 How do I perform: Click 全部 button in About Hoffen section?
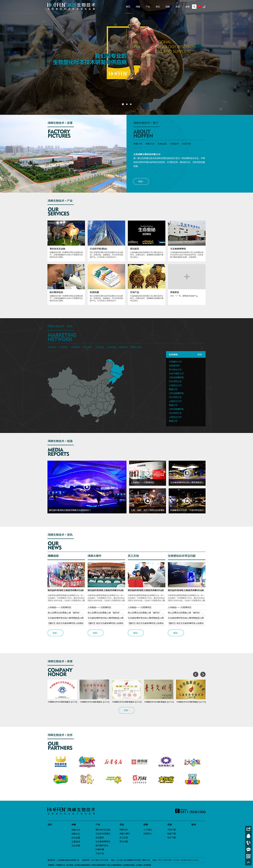point(141,181)
